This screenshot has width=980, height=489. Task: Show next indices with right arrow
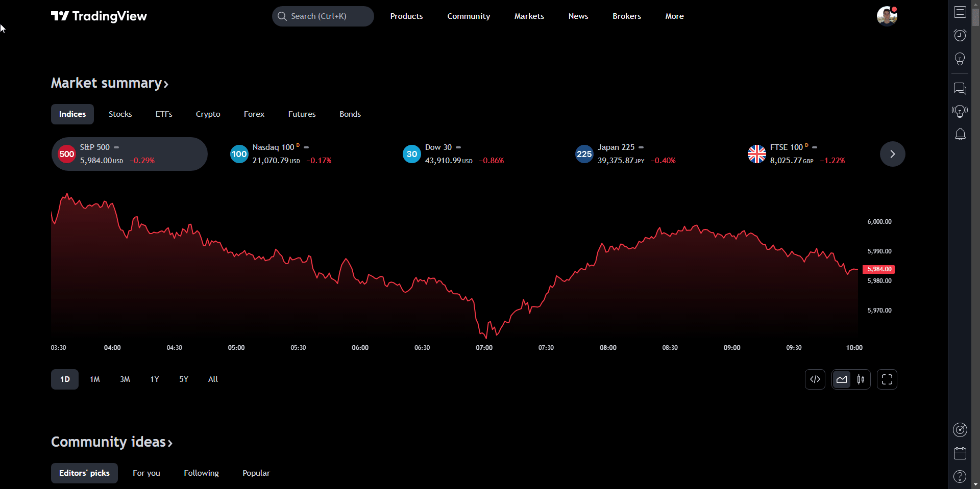[x=893, y=154]
